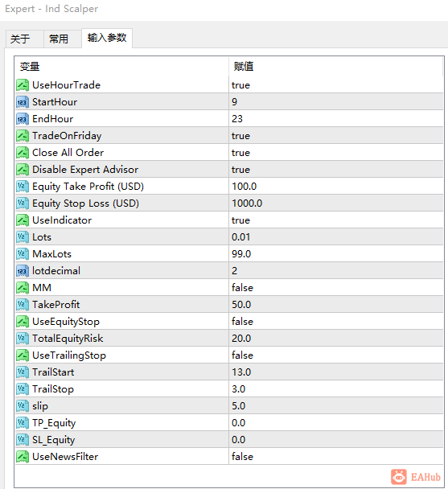Screen dimensions: 448x489
Task: Click the TakeProfit double variable icon
Action: (23, 305)
